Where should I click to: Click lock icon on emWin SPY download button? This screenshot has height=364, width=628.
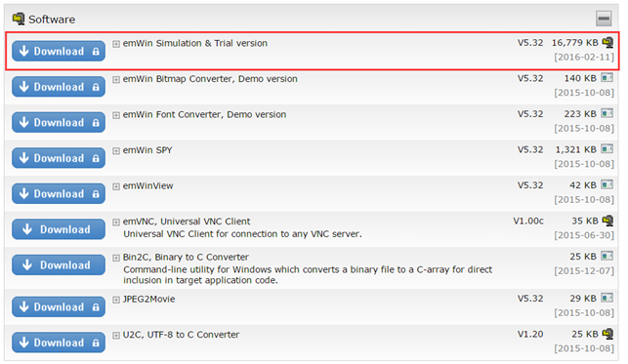(96, 158)
